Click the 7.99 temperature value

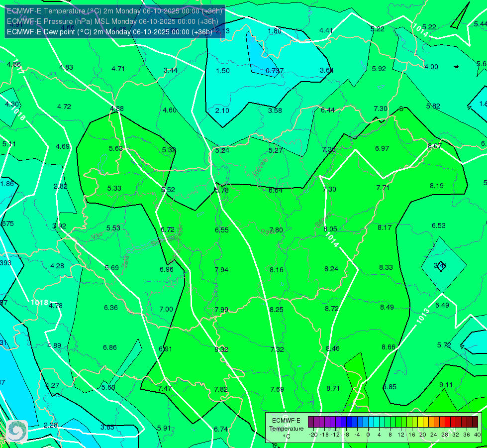[221, 310]
